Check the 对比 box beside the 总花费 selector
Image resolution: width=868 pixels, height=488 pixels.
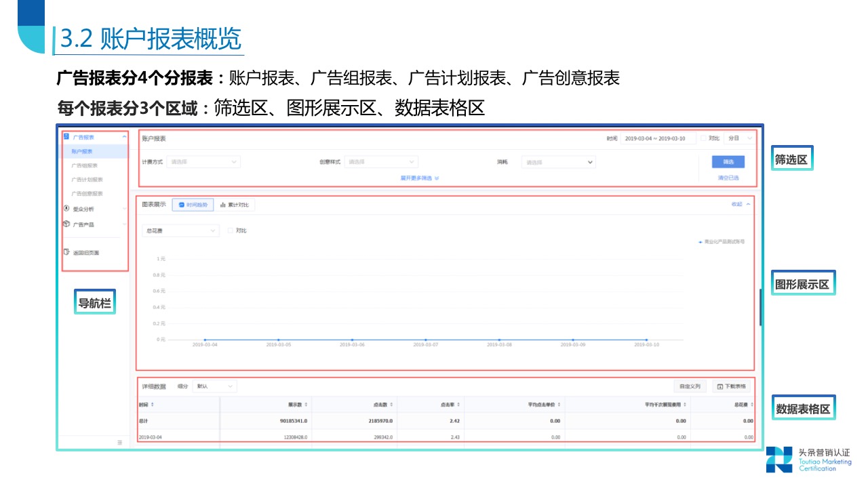pyautogui.click(x=231, y=230)
